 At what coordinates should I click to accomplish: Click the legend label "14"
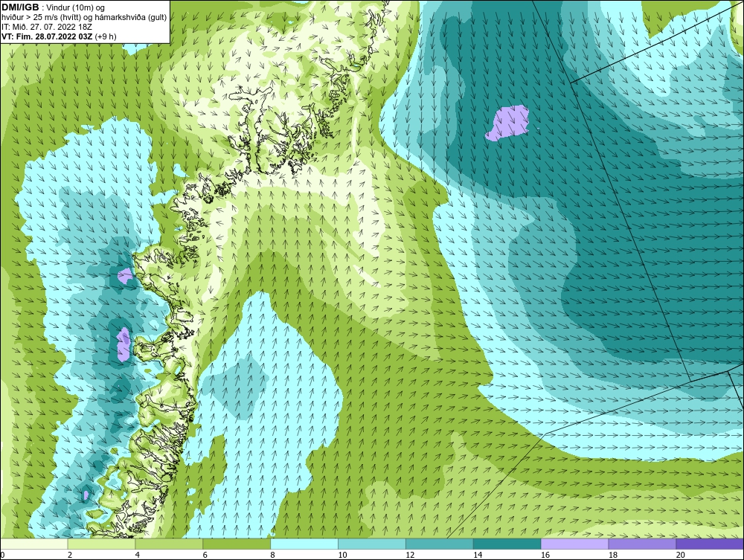pyautogui.click(x=478, y=555)
